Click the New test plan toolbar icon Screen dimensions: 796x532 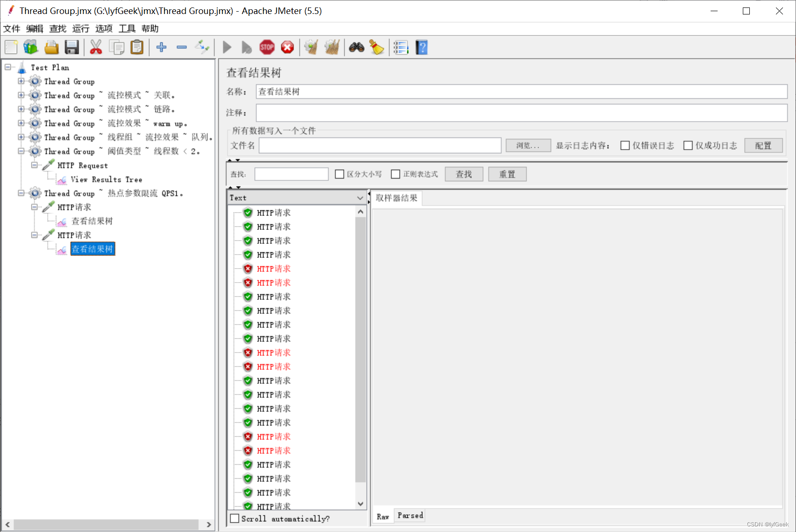click(11, 47)
